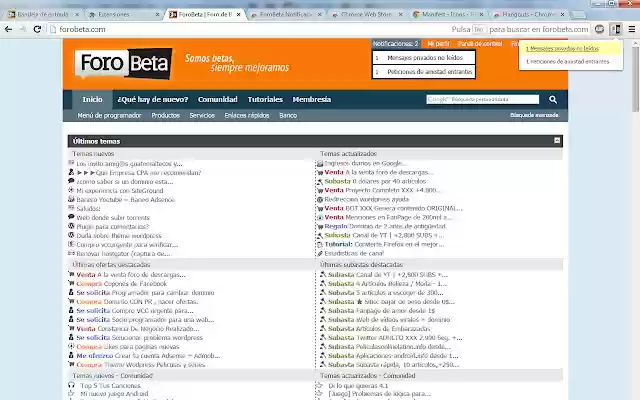Open the Tutoriales menu
This screenshot has width=640, height=400.
[265, 100]
